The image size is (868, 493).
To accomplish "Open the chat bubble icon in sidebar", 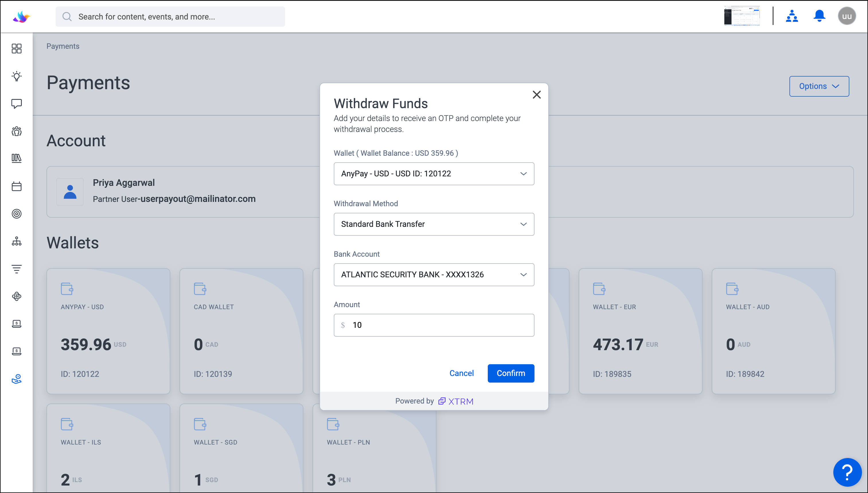I will [17, 104].
